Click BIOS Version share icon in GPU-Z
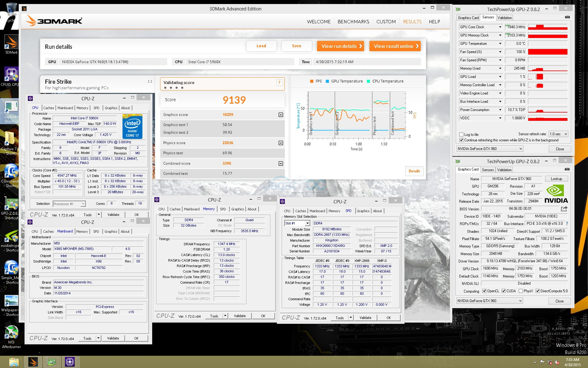The image size is (588, 368). click(x=564, y=209)
